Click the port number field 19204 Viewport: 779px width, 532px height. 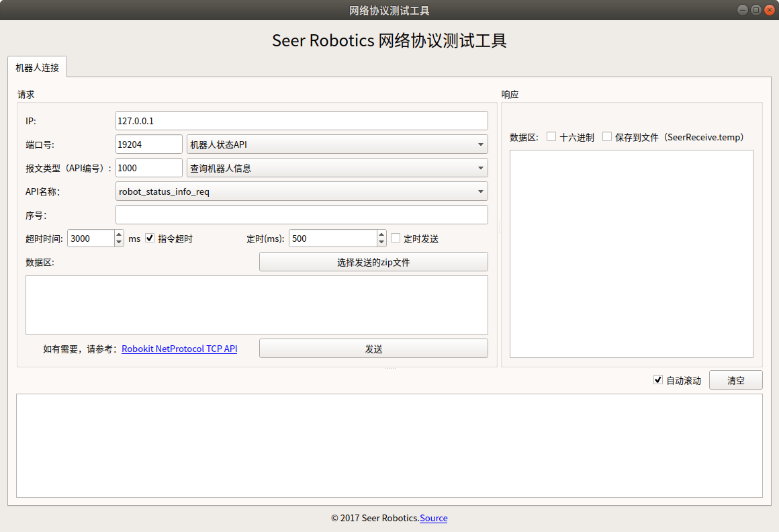149,144
